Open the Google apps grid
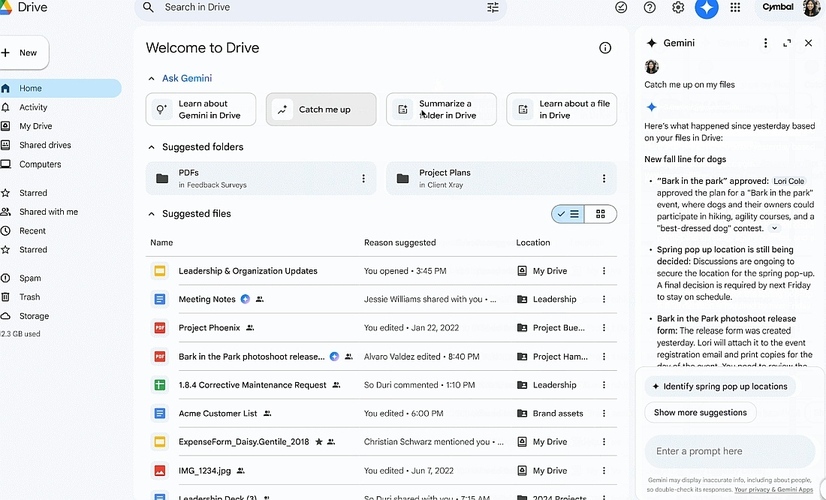The width and height of the screenshot is (826, 500). (735, 7)
